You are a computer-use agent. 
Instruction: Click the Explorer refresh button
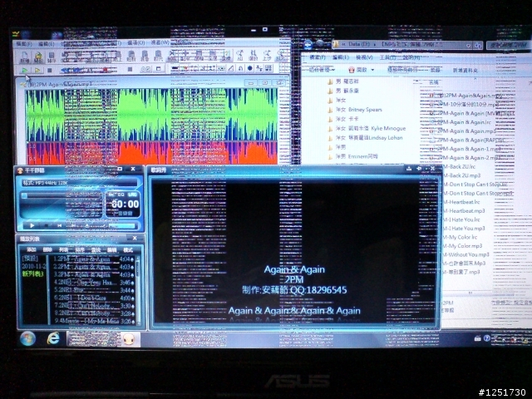point(478,46)
